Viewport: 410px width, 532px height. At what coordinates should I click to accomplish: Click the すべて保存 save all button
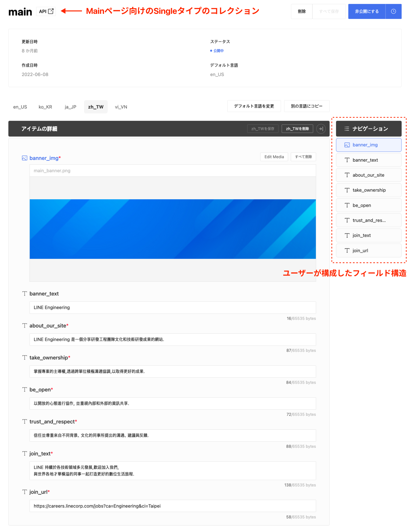tap(329, 11)
